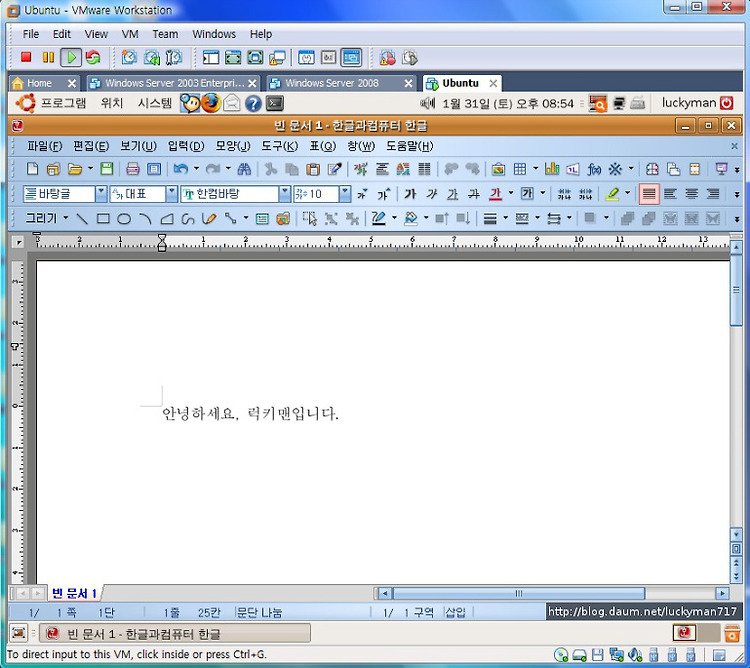Open the font color dropdown arrow
The image size is (750, 668).
[x=511, y=193]
